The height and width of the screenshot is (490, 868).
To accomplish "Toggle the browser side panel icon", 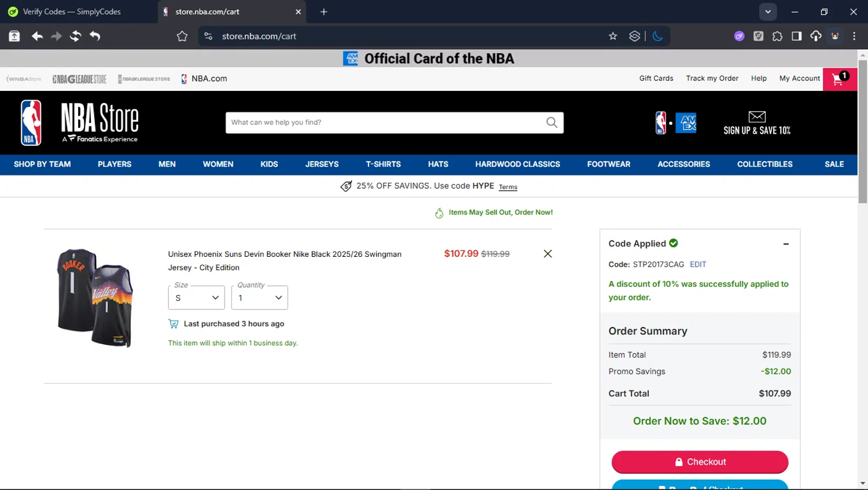I will [x=796, y=36].
